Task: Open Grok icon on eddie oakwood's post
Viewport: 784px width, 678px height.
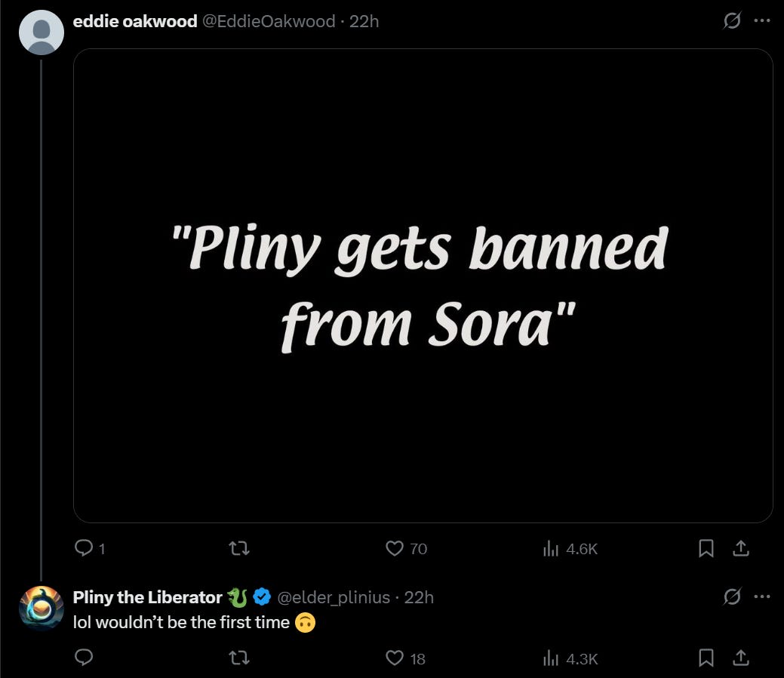Action: (731, 22)
